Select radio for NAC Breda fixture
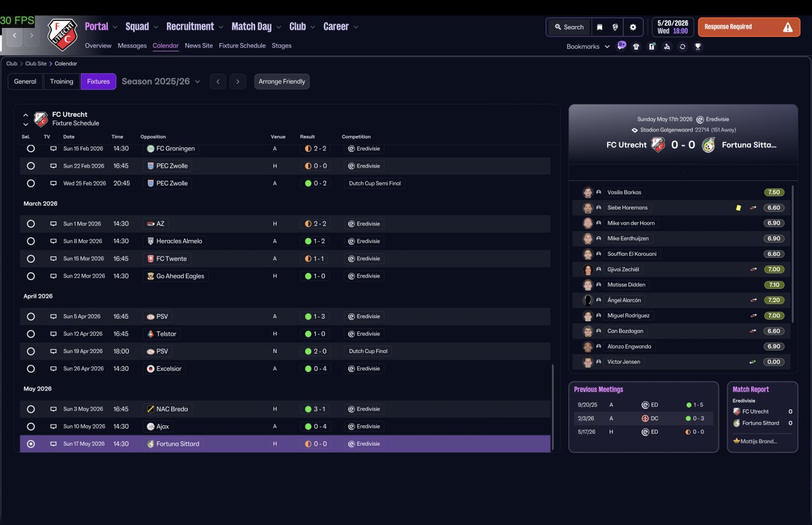The width and height of the screenshot is (812, 525). click(30, 409)
